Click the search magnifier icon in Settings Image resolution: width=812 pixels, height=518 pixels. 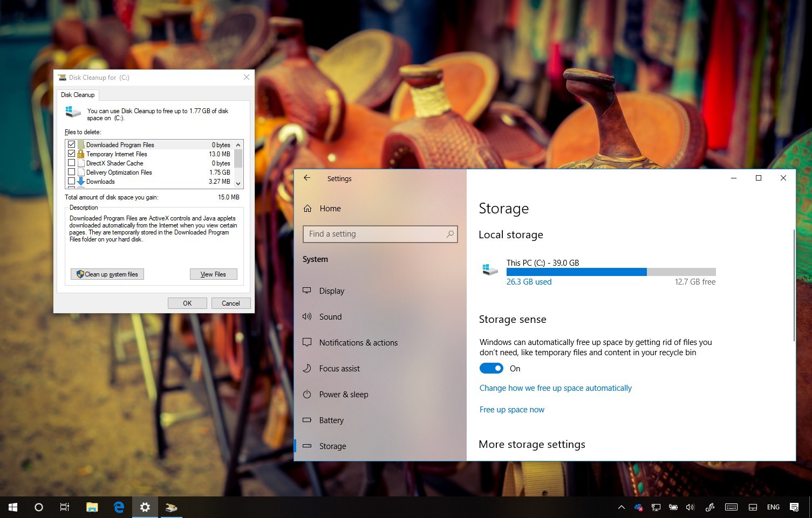click(x=450, y=234)
